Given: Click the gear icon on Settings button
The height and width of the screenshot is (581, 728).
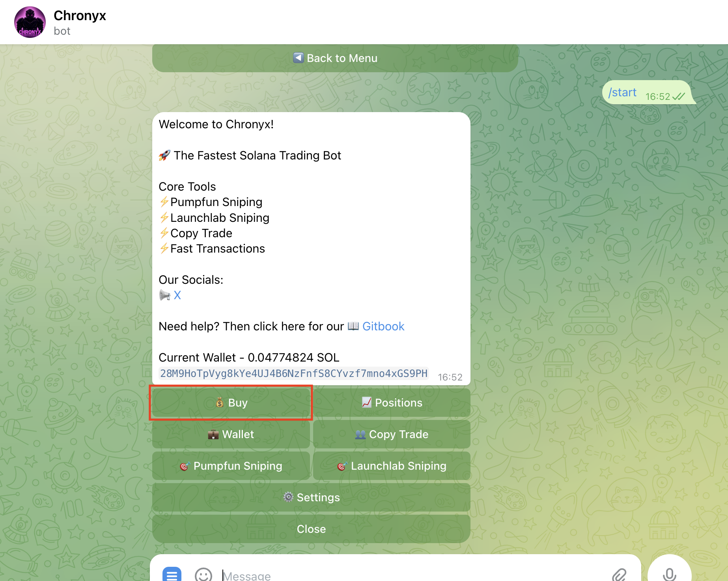Looking at the screenshot, I should point(289,497).
